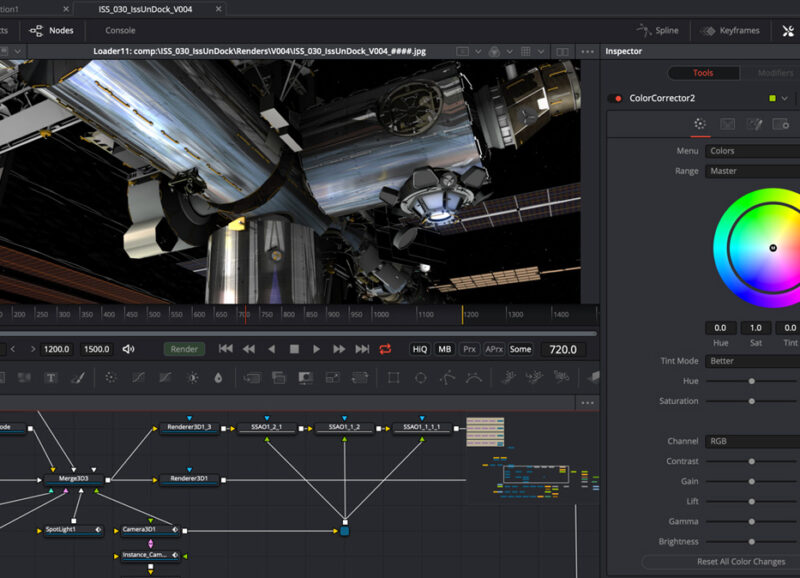Open viewer options three-dot menu

[x=587, y=52]
